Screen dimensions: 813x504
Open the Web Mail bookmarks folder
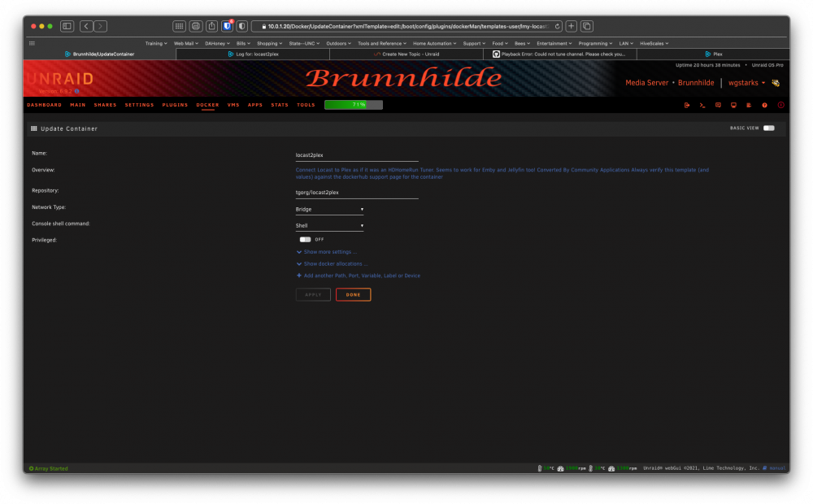(186, 44)
